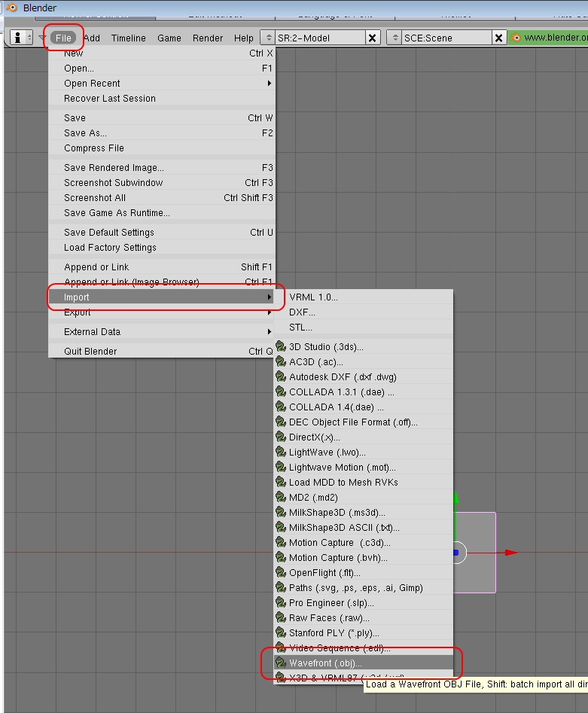Edit the SCE:Scene name field
This screenshot has height=713, width=588.
[x=446, y=38]
